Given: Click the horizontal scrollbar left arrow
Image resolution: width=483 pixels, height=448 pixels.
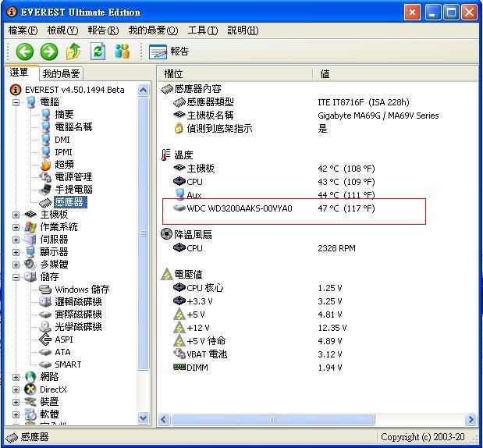Looking at the screenshot, I should pos(164,419).
